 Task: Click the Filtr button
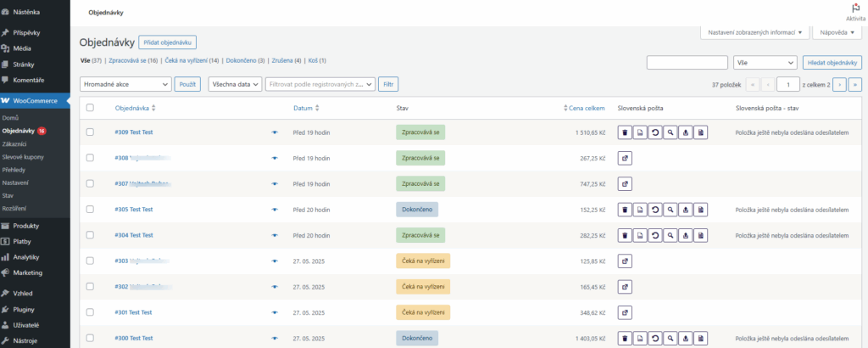[x=388, y=85]
